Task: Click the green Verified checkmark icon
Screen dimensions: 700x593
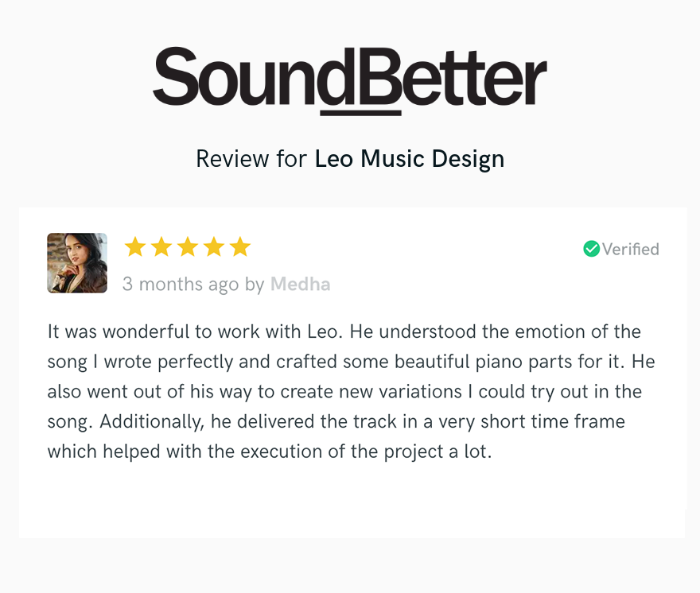Action: pos(592,249)
